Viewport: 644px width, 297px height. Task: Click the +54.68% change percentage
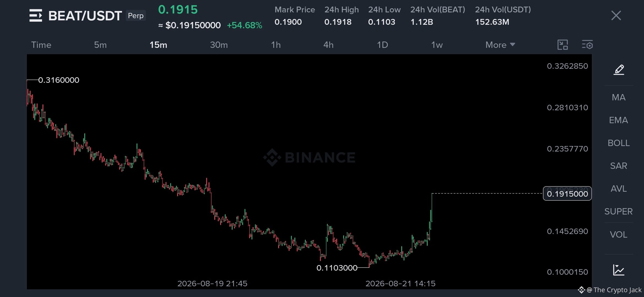click(x=244, y=25)
